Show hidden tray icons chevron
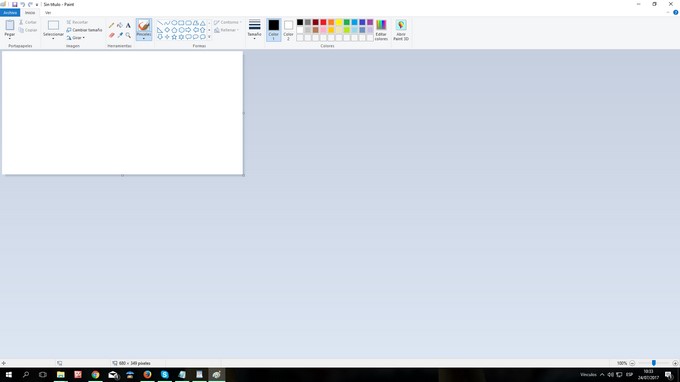680x382 pixels. point(602,375)
